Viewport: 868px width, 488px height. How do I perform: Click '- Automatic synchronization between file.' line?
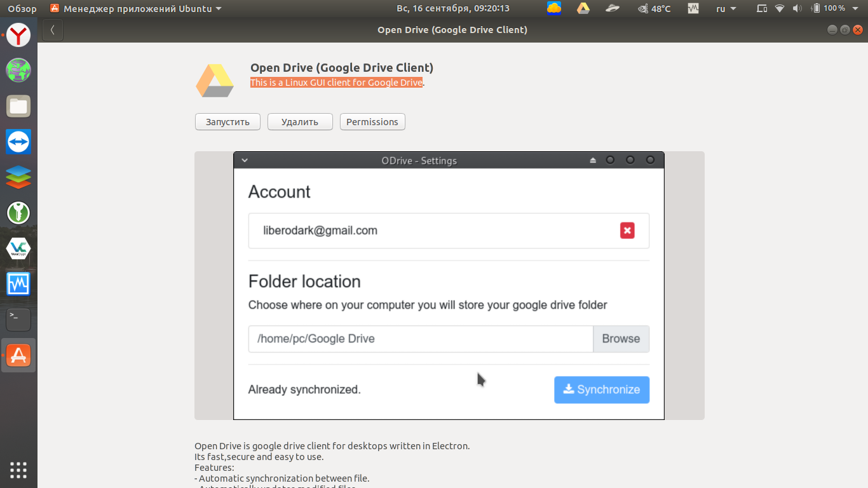(x=282, y=478)
